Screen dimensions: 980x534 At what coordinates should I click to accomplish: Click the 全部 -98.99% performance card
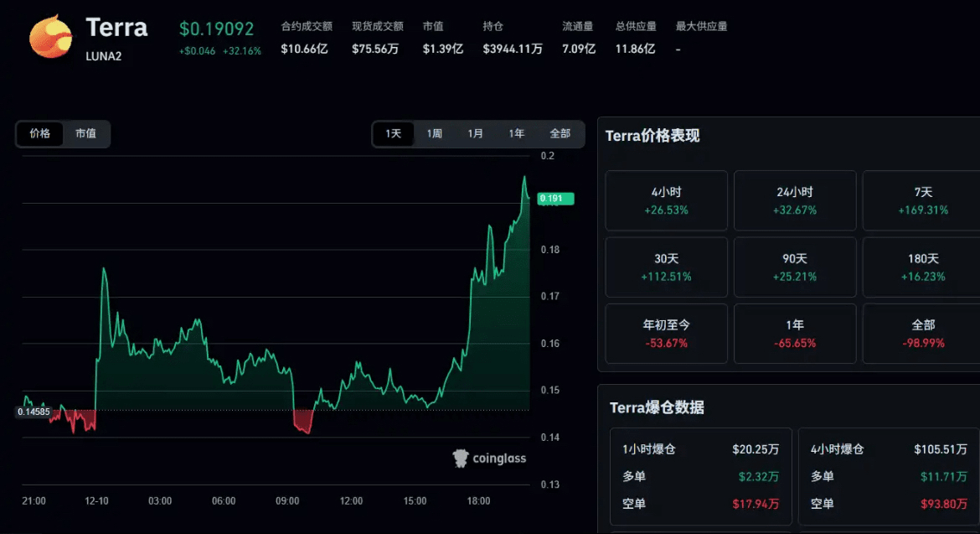pyautogui.click(x=922, y=334)
